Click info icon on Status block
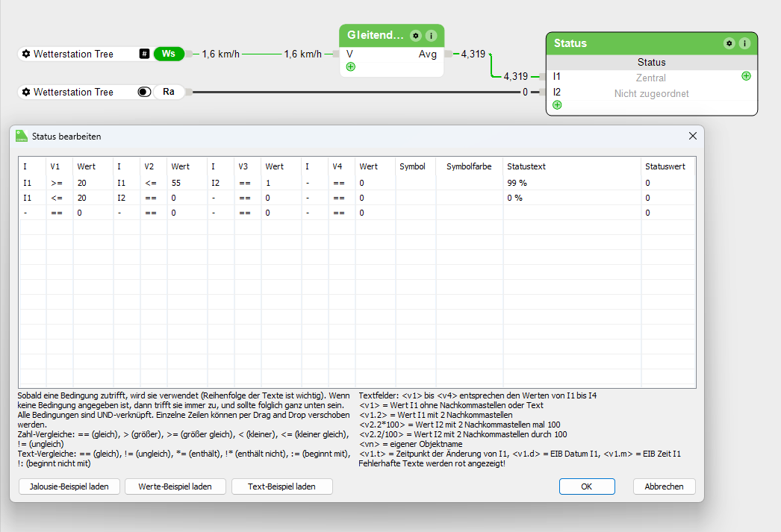Screen dimensions: 781x532 [744, 43]
